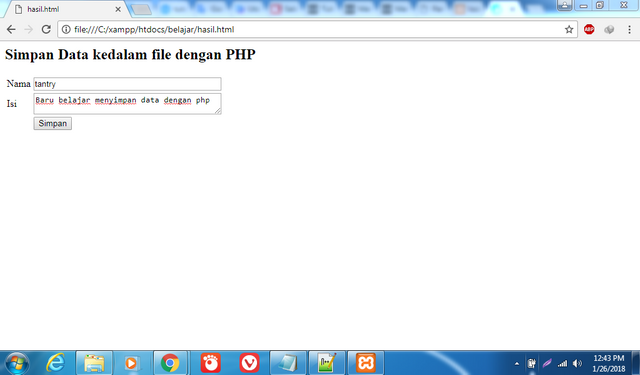Click the Chrome user profile button
Image resolution: width=640 pixels, height=375 pixels.
pyautogui.click(x=564, y=5)
